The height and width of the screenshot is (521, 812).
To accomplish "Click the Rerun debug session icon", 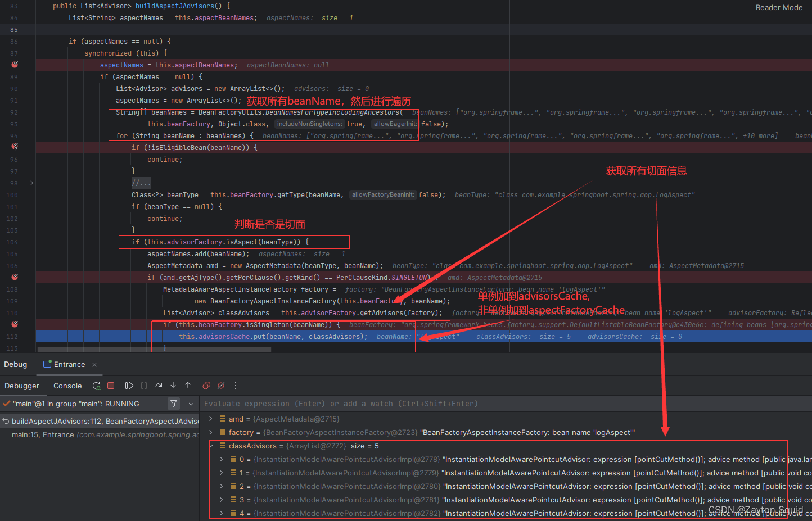I will click(x=97, y=386).
